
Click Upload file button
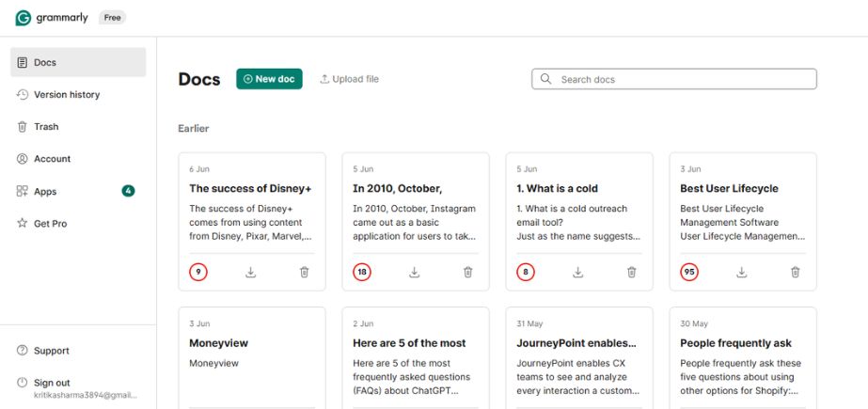(x=349, y=79)
